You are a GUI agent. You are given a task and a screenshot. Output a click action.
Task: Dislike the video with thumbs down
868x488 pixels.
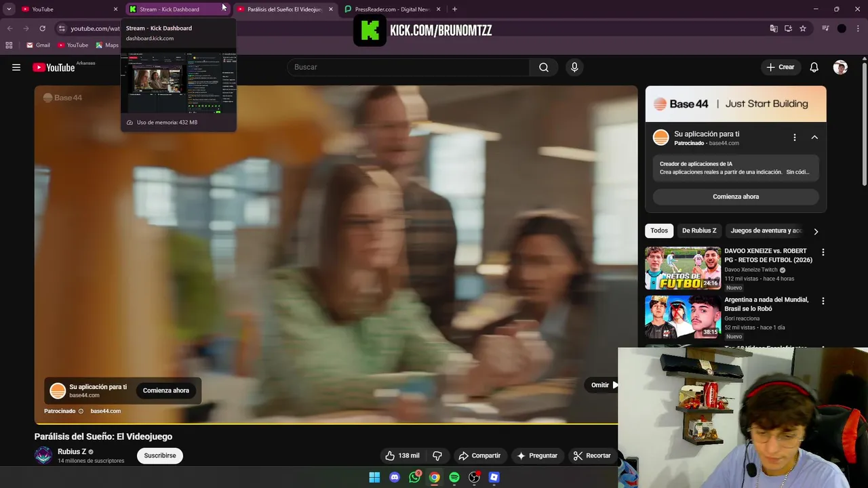pyautogui.click(x=437, y=455)
